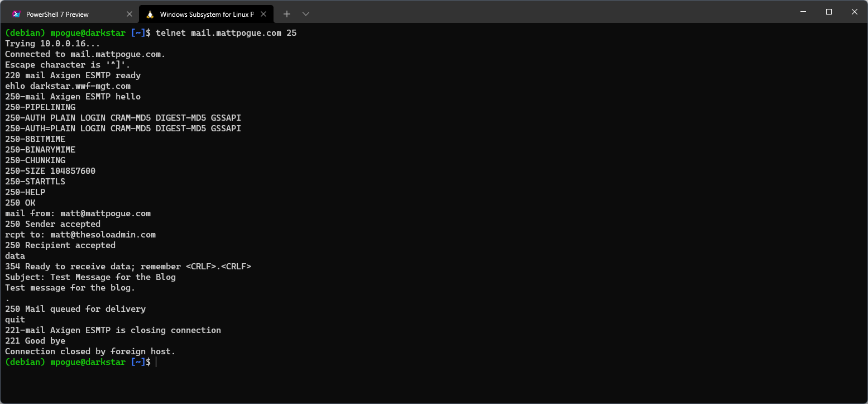Click 'mail from: matt@mattpogue.com' line

tap(78, 213)
